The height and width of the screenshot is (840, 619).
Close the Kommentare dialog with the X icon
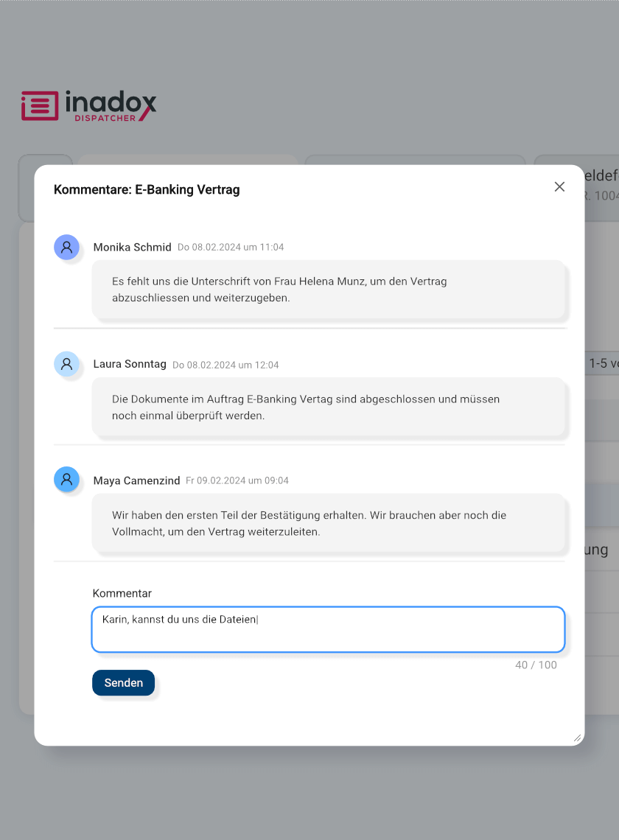(559, 186)
